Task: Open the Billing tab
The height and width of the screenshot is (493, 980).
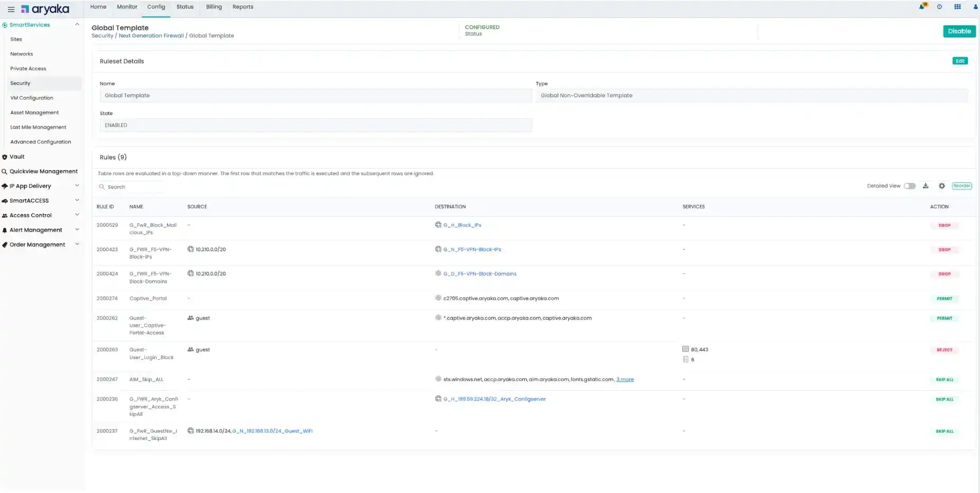Action: (x=214, y=7)
